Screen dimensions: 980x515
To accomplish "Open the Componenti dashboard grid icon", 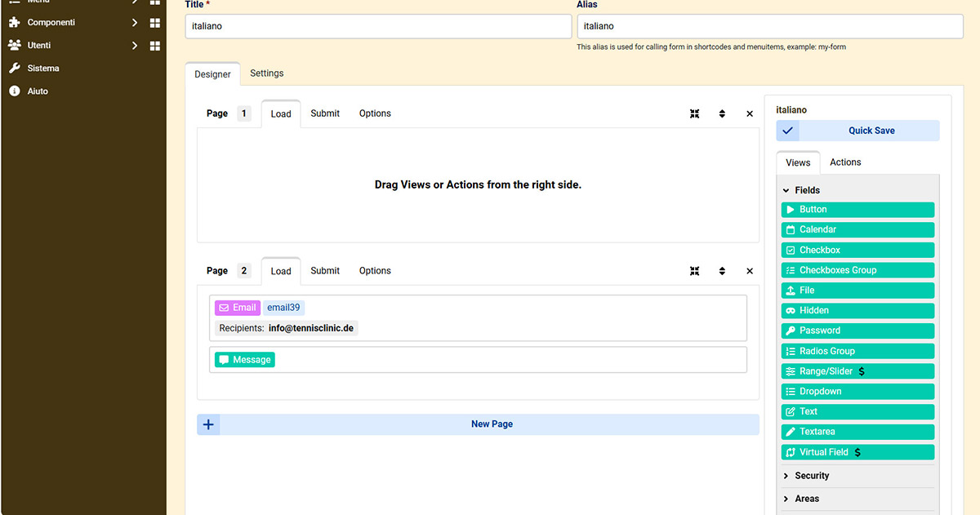I will (155, 23).
